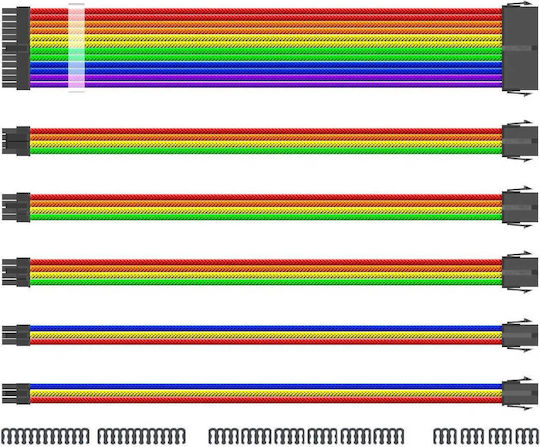Select the red strand of the fourth cable from top
540x447 pixels.
coord(266,262)
